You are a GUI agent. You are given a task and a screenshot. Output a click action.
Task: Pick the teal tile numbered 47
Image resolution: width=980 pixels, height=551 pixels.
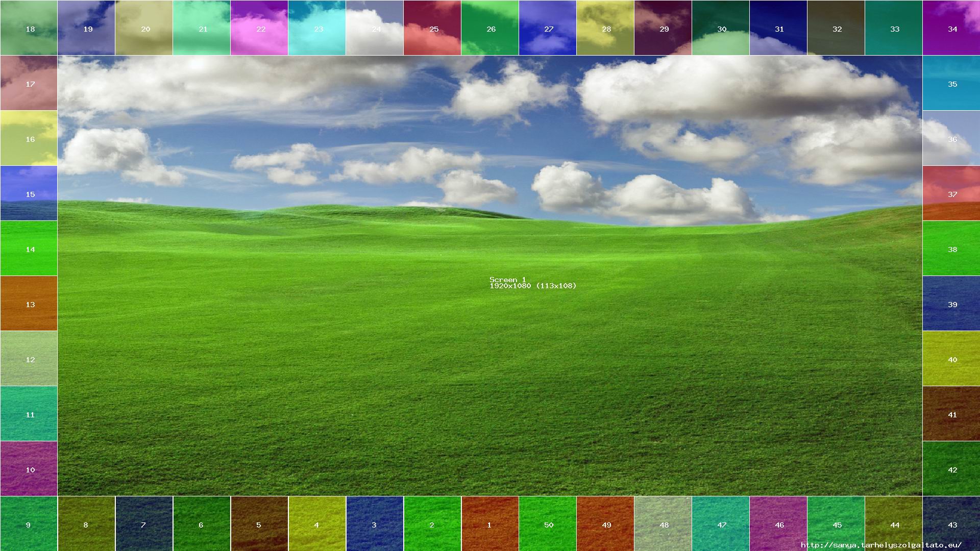(721, 523)
